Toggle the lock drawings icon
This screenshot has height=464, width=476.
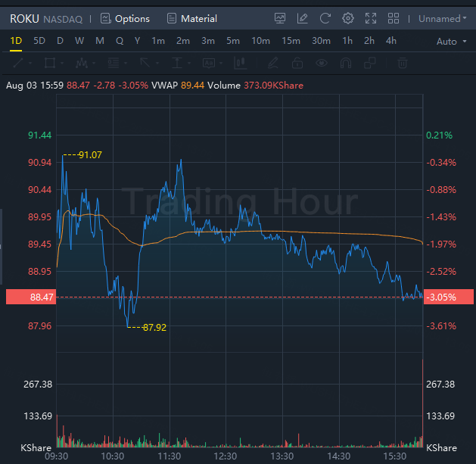pyautogui.click(x=297, y=63)
